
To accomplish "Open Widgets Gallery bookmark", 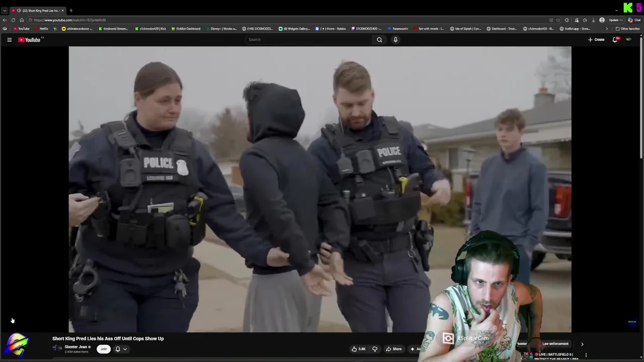I will [x=294, y=29].
